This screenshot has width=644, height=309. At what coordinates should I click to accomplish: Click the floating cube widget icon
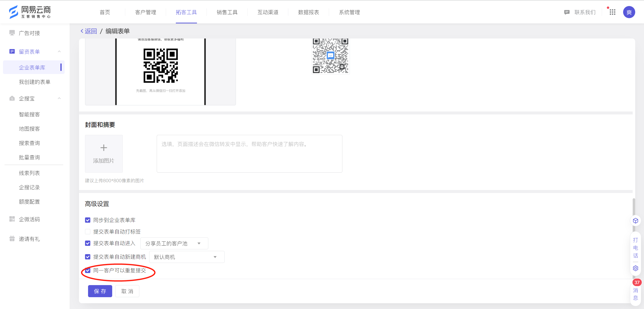click(635, 221)
